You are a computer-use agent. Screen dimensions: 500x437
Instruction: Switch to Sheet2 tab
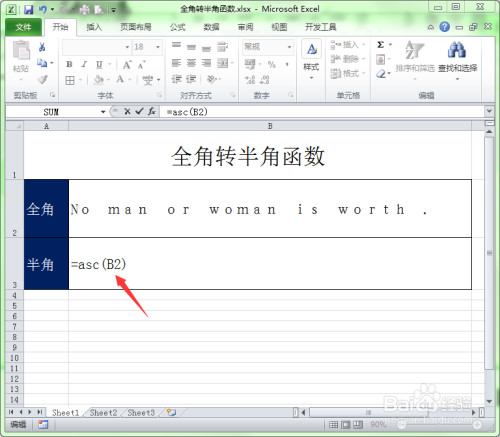click(x=103, y=413)
